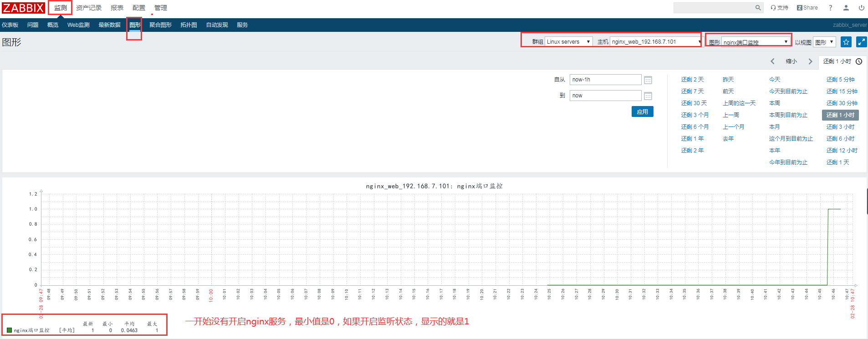
Task: Open the 监测 top menu
Action: [60, 8]
